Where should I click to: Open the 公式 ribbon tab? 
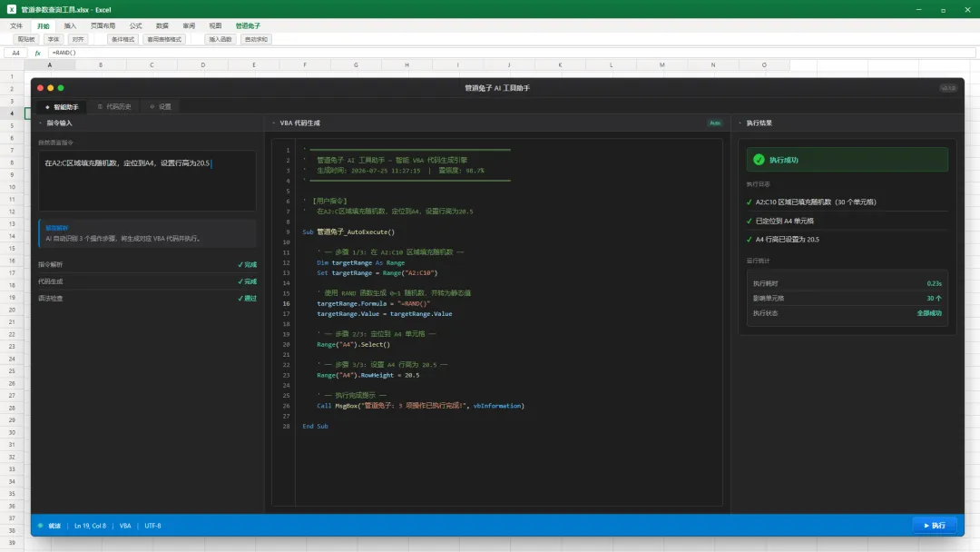pos(135,26)
